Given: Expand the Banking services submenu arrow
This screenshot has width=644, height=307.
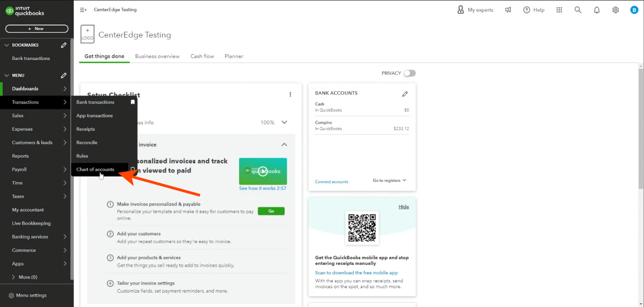Looking at the screenshot, I should click(65, 237).
